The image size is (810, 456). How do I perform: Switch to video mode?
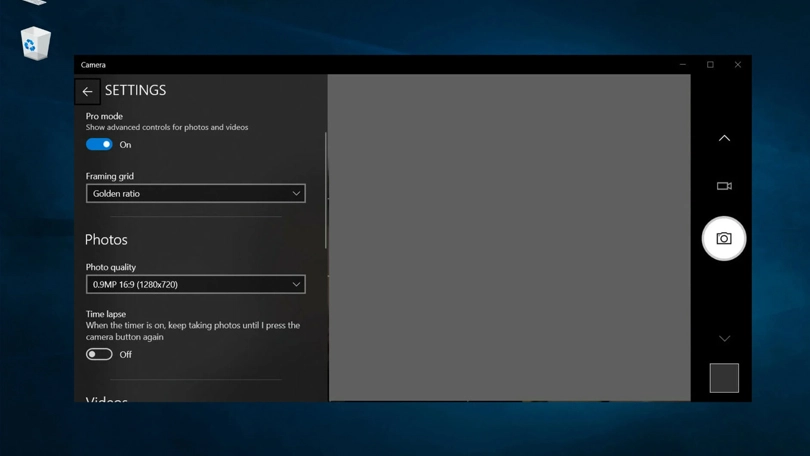pyautogui.click(x=724, y=186)
